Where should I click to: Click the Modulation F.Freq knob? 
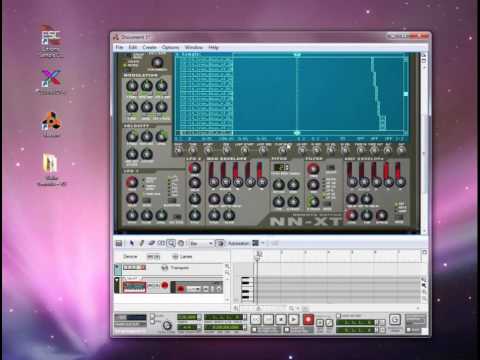[132, 86]
